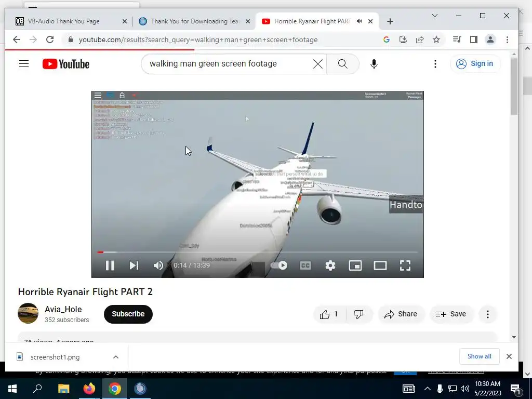Open Windows Start menu
The image size is (532, 399).
coord(12,389)
